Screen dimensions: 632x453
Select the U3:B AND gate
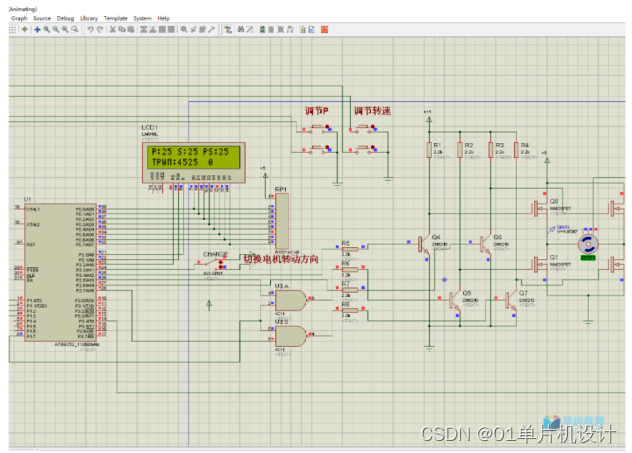coord(291,336)
